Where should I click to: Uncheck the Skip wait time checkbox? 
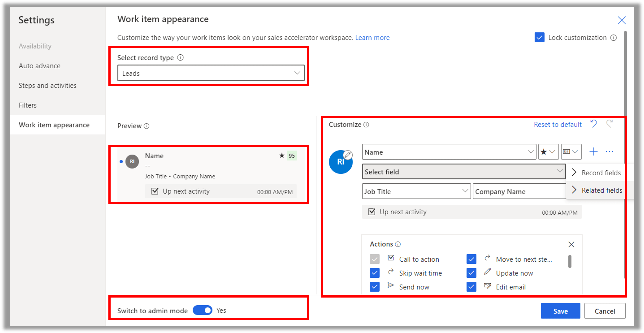(375, 273)
